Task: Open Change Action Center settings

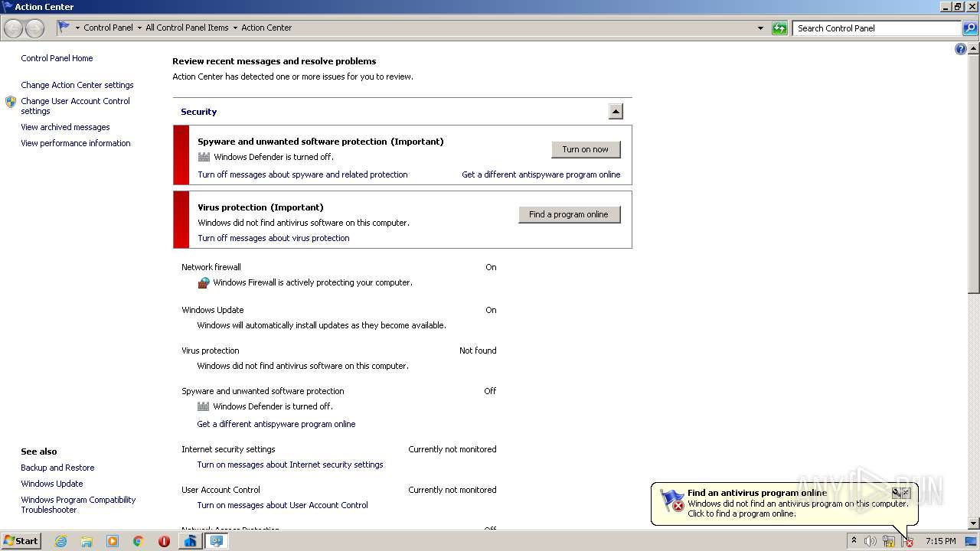Action: pyautogui.click(x=77, y=85)
